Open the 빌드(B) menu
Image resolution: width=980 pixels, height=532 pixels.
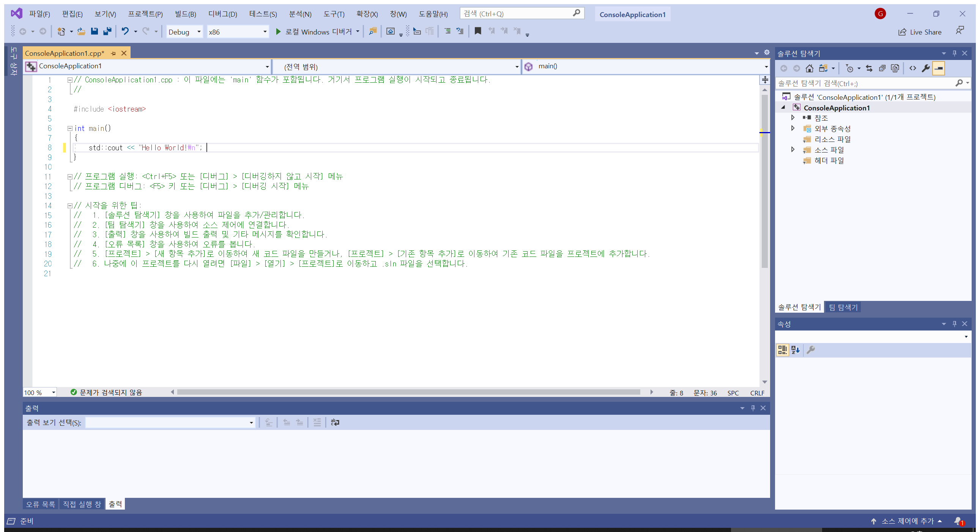(x=185, y=14)
